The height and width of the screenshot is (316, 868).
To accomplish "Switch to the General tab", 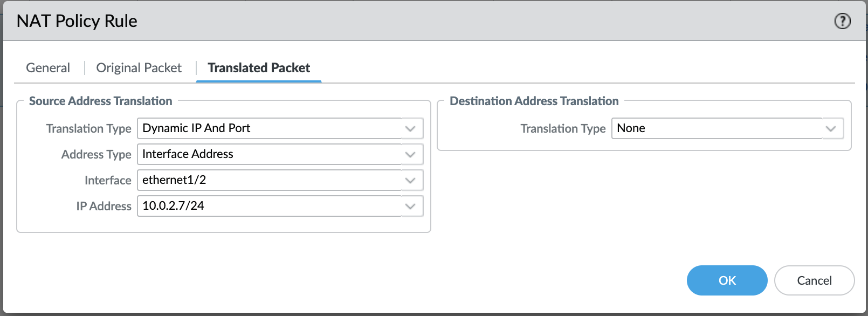I will [x=47, y=67].
